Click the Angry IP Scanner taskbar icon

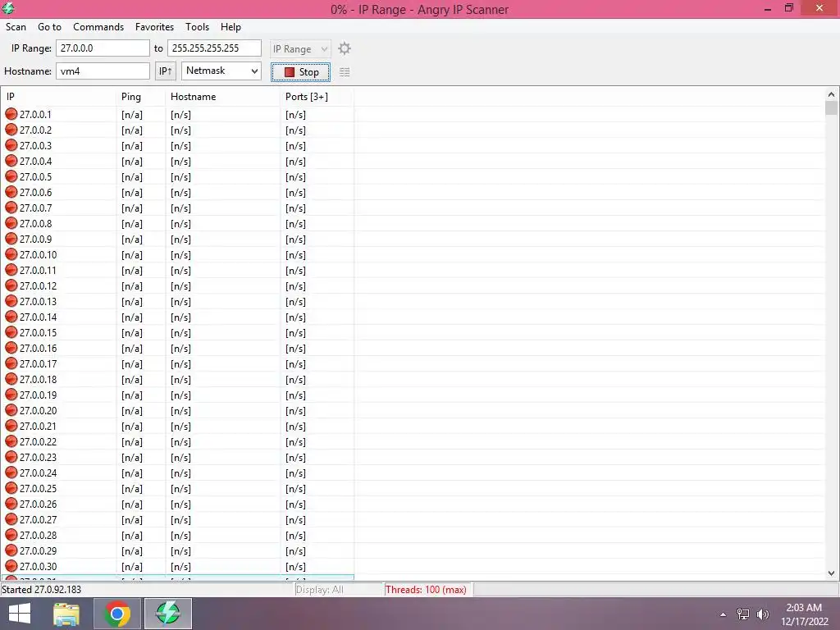coord(168,614)
